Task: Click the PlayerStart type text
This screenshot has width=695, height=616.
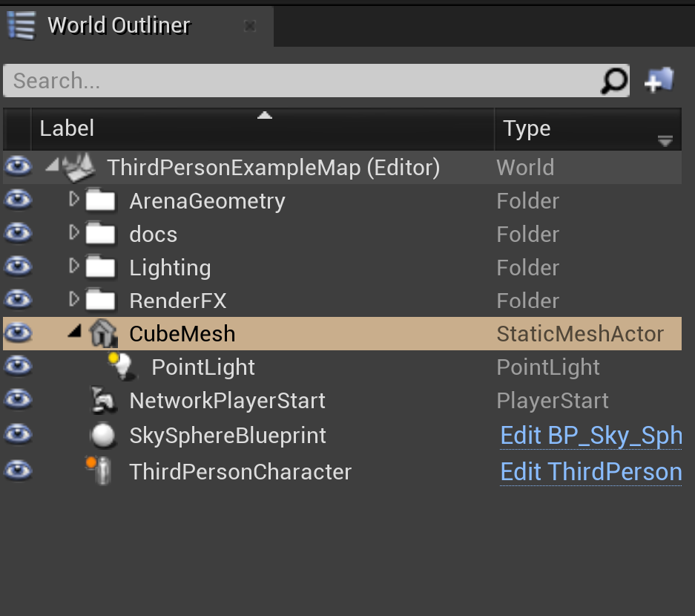Action: click(553, 402)
